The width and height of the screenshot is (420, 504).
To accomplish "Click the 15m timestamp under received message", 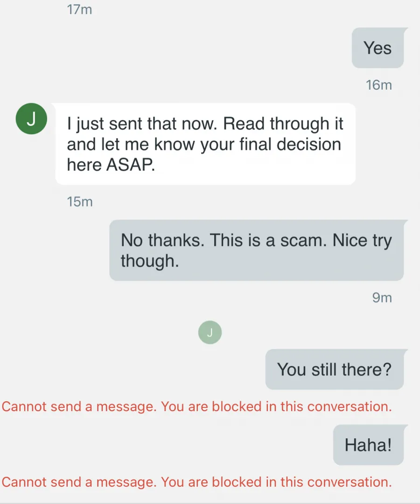I will pyautogui.click(x=80, y=202).
